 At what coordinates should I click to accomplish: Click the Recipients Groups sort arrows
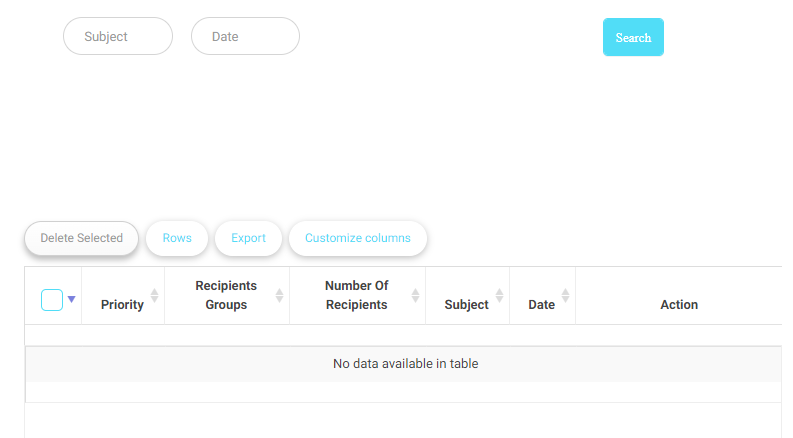279,296
